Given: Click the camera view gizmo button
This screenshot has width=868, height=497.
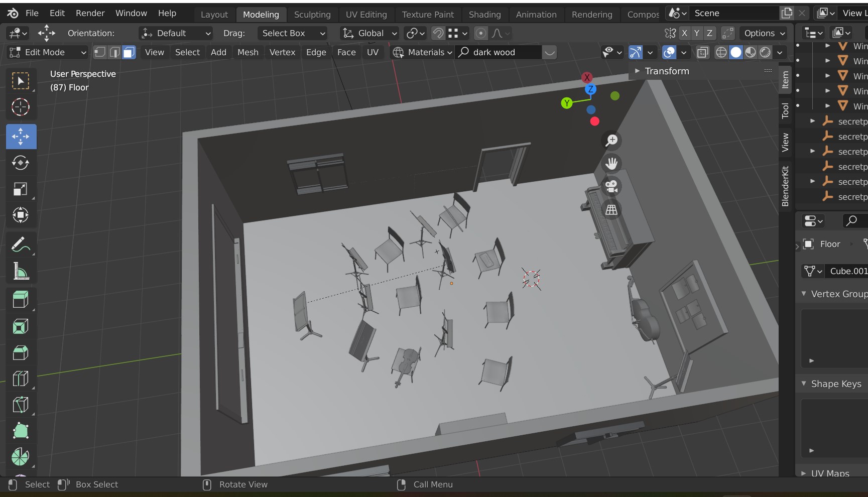Looking at the screenshot, I should point(611,187).
